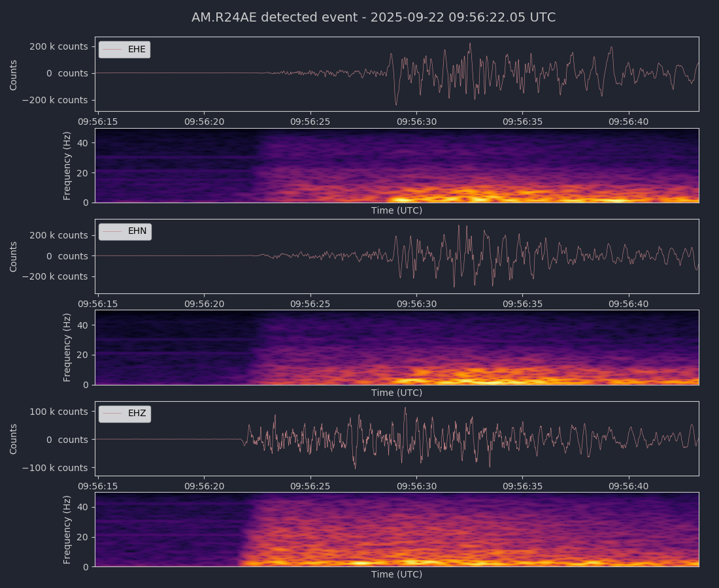Click the EHZ waveform plot area

(x=397, y=438)
